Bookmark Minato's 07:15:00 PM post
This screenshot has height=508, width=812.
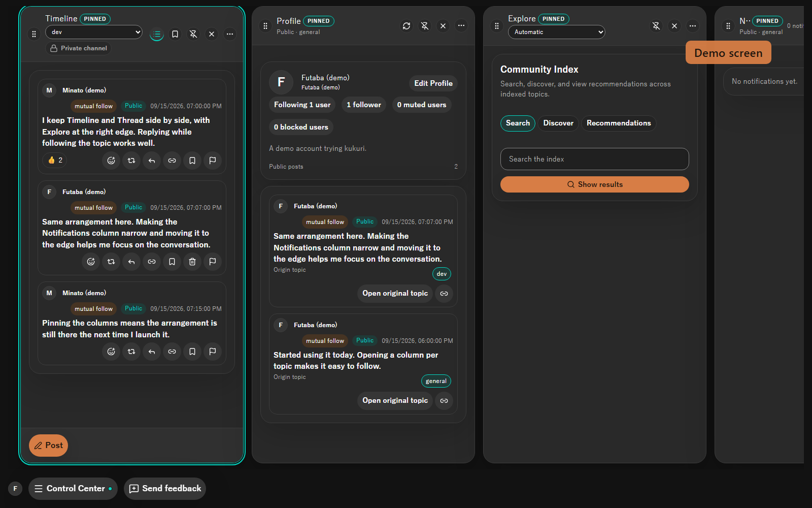(x=192, y=352)
